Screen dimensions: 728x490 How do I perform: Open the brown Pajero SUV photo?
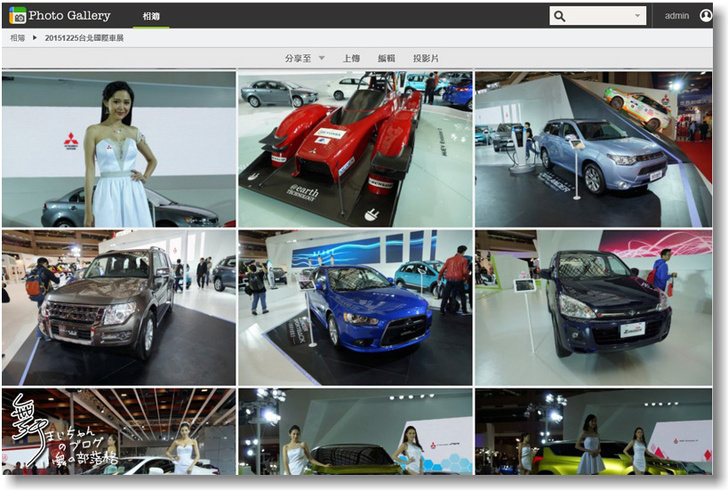[119, 308]
